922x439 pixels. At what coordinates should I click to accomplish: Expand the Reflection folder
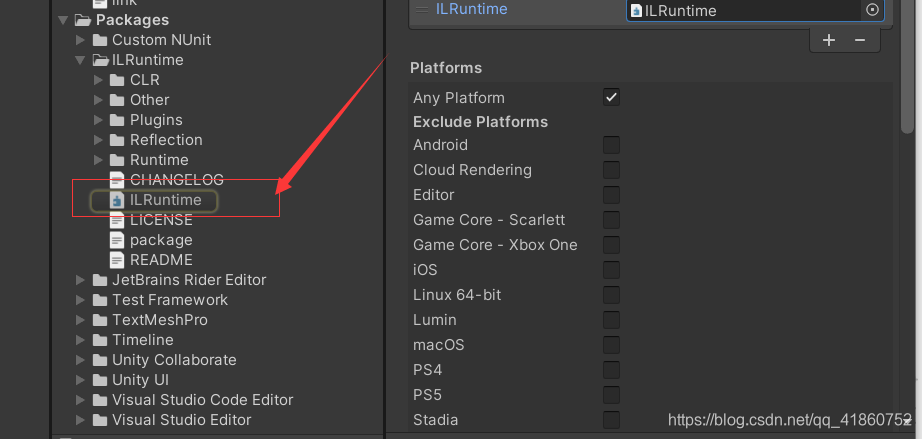point(98,140)
